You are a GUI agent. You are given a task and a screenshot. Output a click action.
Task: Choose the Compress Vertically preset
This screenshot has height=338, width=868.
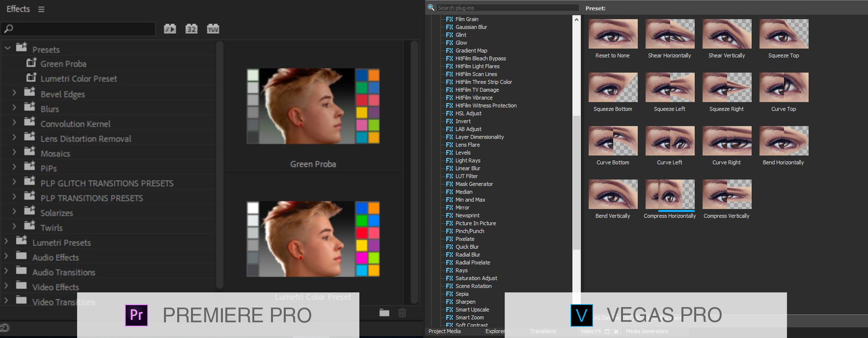point(727,194)
